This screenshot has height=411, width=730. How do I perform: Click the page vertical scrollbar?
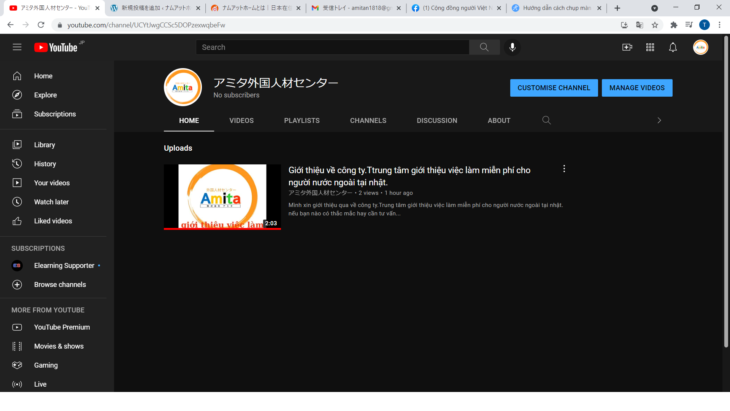click(x=726, y=191)
